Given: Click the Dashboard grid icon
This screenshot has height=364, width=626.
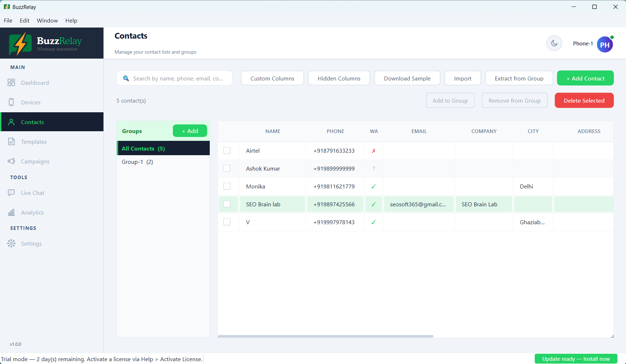Looking at the screenshot, I should pyautogui.click(x=11, y=83).
